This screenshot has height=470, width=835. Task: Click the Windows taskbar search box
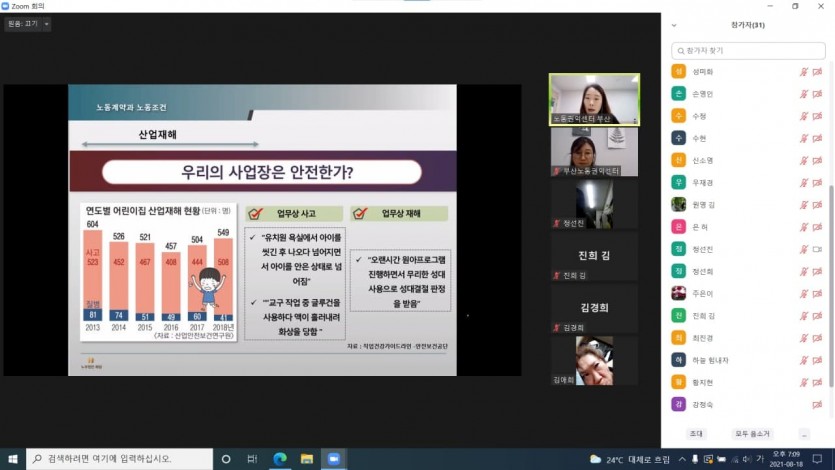pyautogui.click(x=119, y=459)
